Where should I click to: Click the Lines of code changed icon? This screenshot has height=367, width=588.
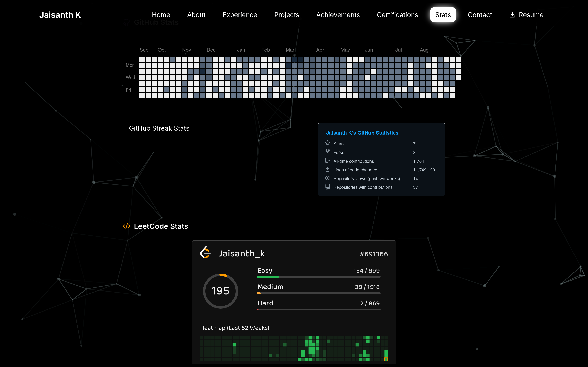328,169
